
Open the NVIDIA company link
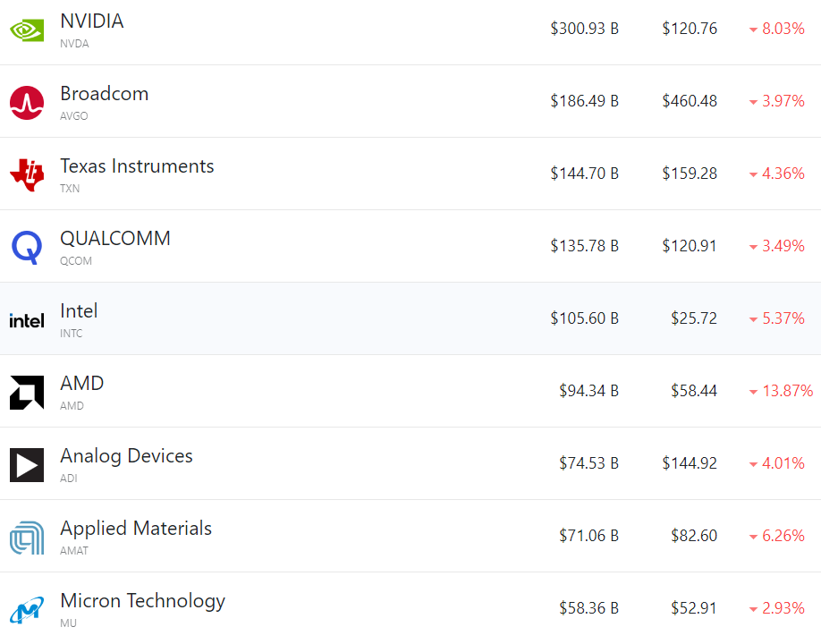pyautogui.click(x=92, y=21)
